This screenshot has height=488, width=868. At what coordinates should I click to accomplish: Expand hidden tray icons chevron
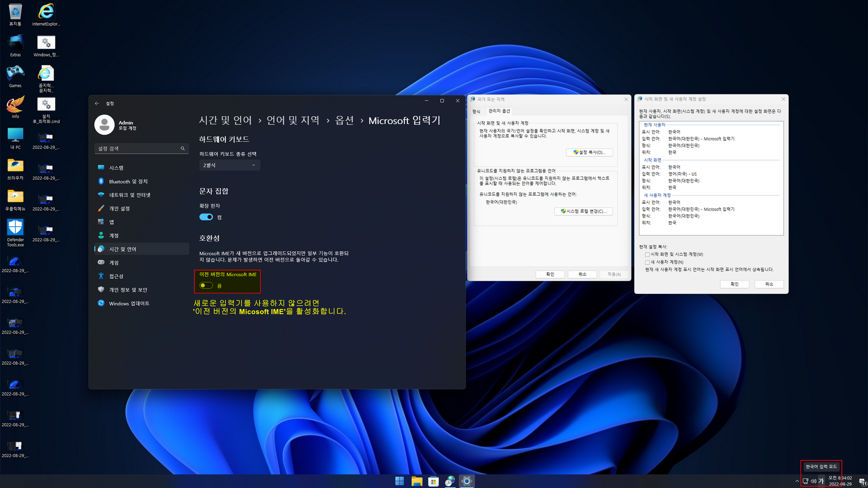pos(797,481)
